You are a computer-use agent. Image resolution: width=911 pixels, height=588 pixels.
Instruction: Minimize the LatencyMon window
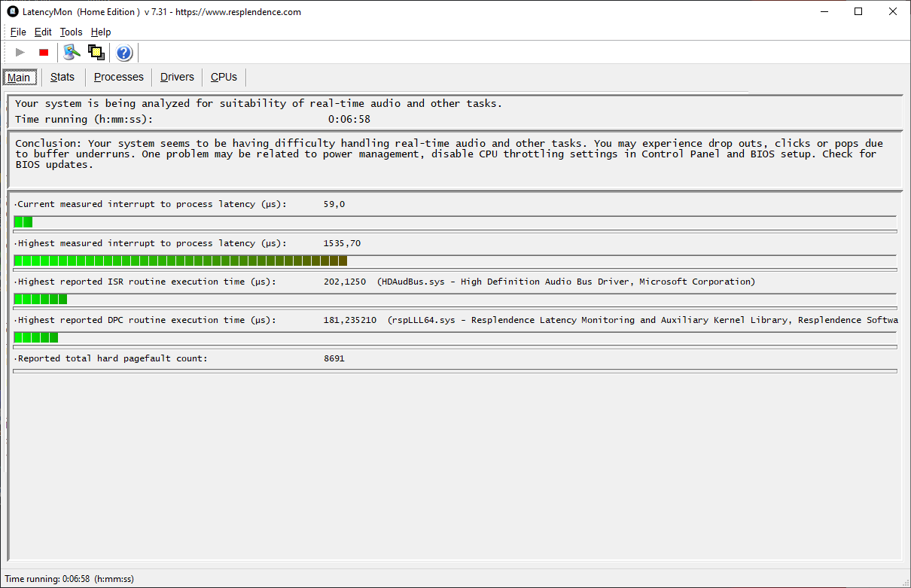[x=824, y=11]
